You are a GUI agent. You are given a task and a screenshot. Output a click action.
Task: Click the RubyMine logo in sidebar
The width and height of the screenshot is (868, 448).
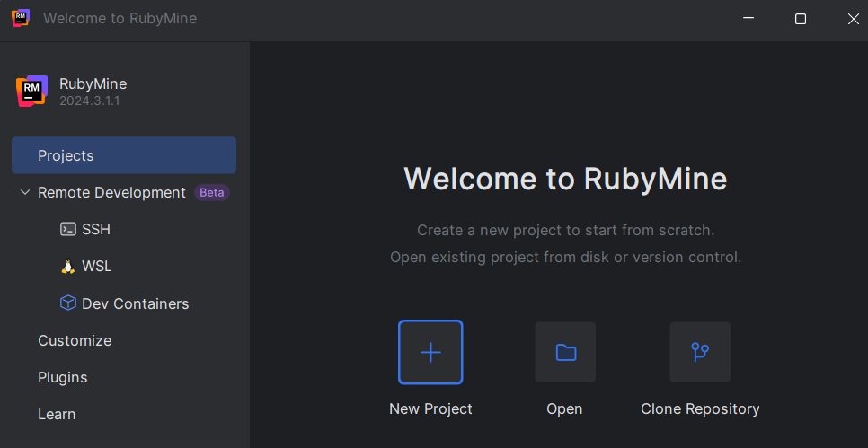point(31,92)
